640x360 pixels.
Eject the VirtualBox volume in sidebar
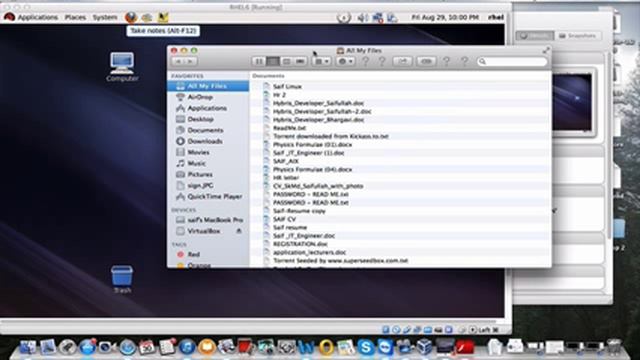pos(239,231)
